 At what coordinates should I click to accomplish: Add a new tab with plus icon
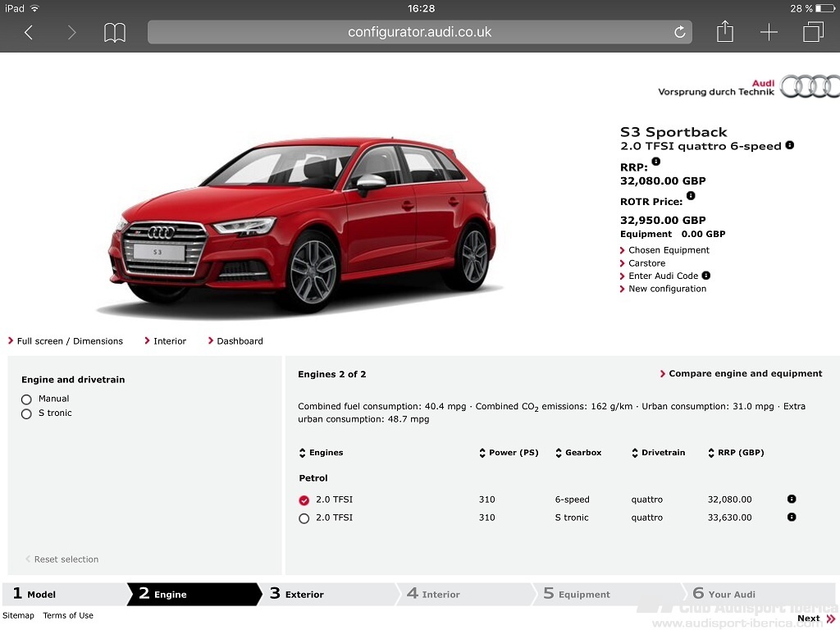pos(769,32)
